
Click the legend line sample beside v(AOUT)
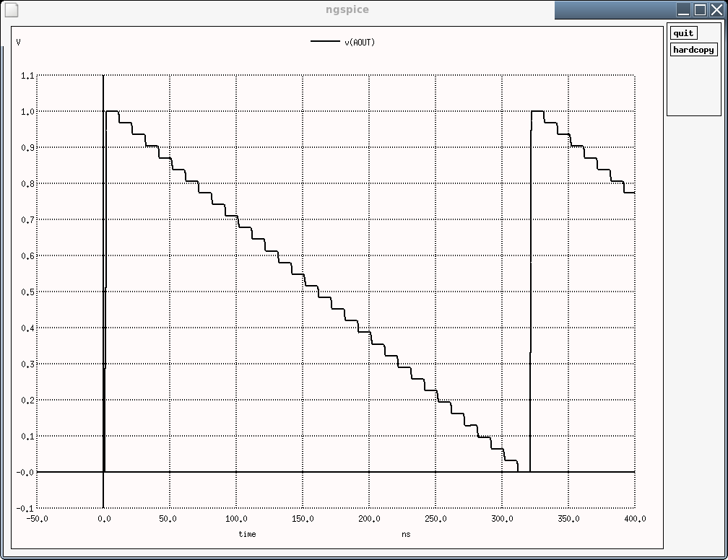tap(325, 42)
